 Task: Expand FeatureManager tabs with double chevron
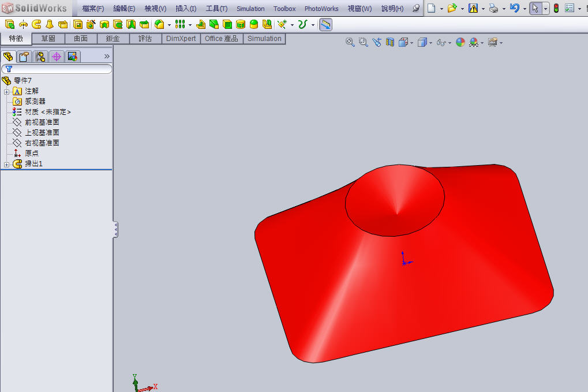pyautogui.click(x=107, y=56)
